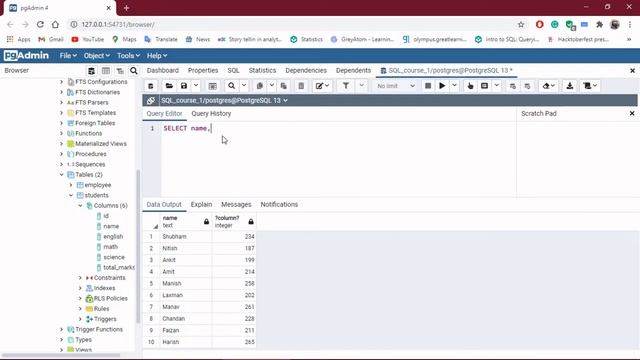Click the Explain toolbar icon
This screenshot has width=640, height=360.
(470, 86)
